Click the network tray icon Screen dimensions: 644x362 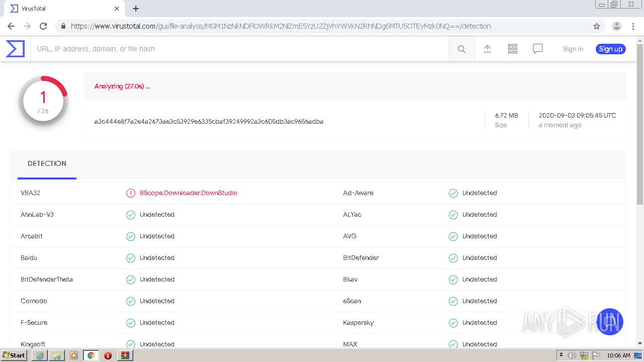(584, 355)
